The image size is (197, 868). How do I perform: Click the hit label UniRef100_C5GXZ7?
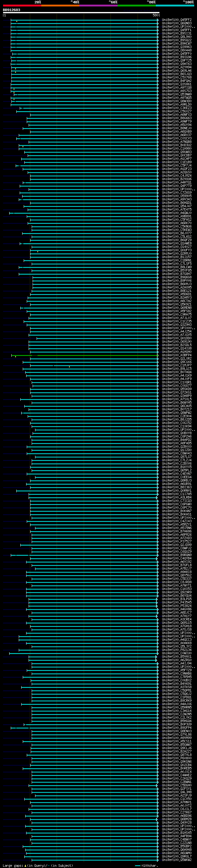(x=177, y=111)
